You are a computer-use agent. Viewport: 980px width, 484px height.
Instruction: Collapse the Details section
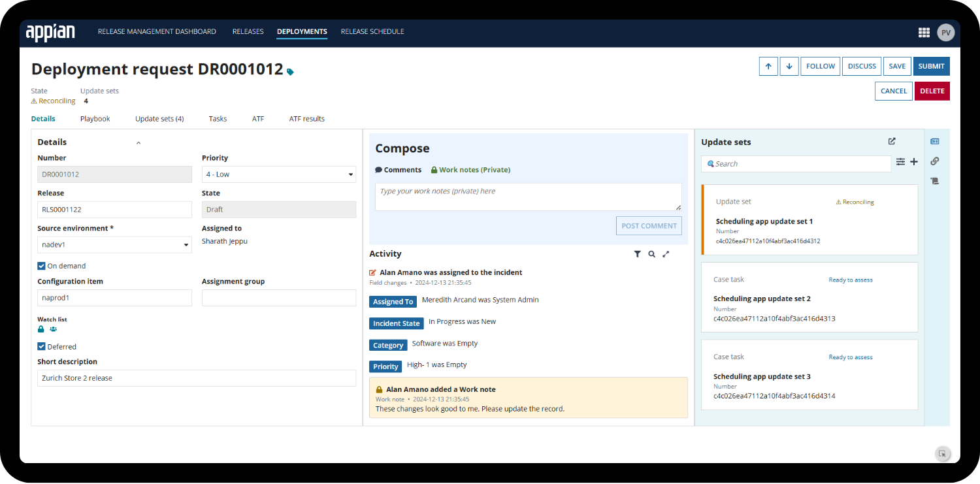coord(139,142)
